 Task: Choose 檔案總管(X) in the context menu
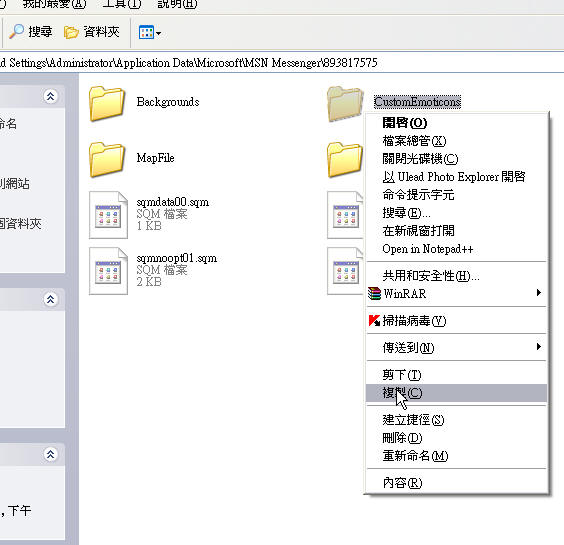click(456, 141)
